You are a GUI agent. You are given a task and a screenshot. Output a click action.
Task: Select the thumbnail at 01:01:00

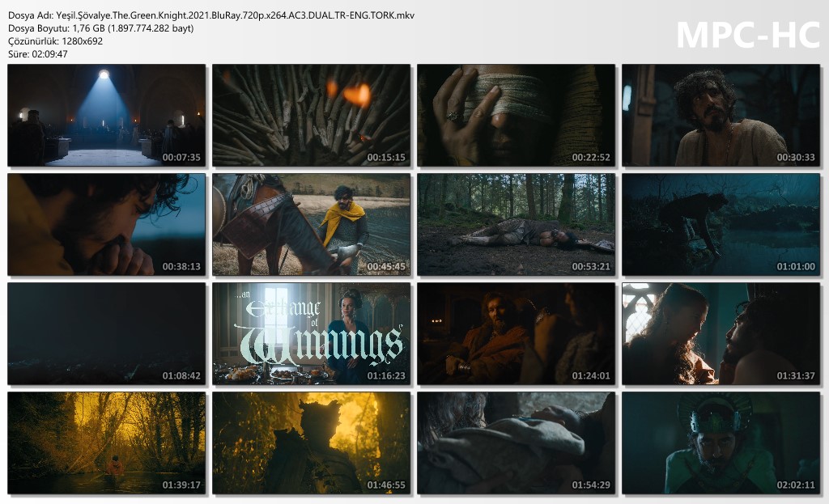tap(721, 225)
